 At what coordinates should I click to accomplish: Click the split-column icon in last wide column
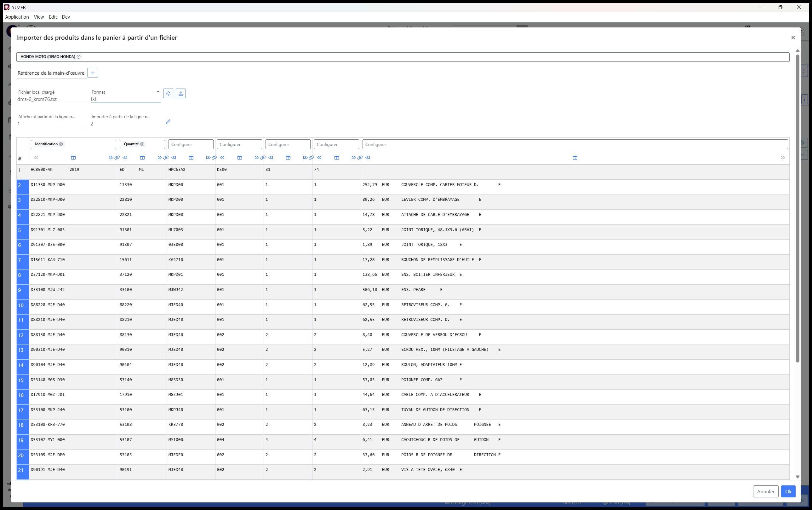[x=575, y=158]
